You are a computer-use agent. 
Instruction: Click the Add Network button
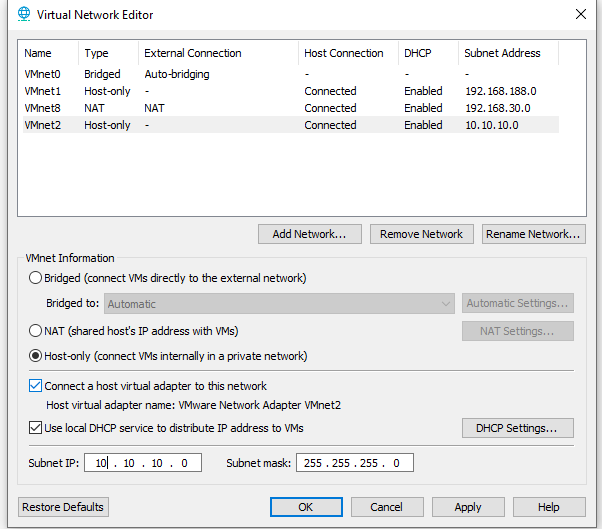(310, 234)
